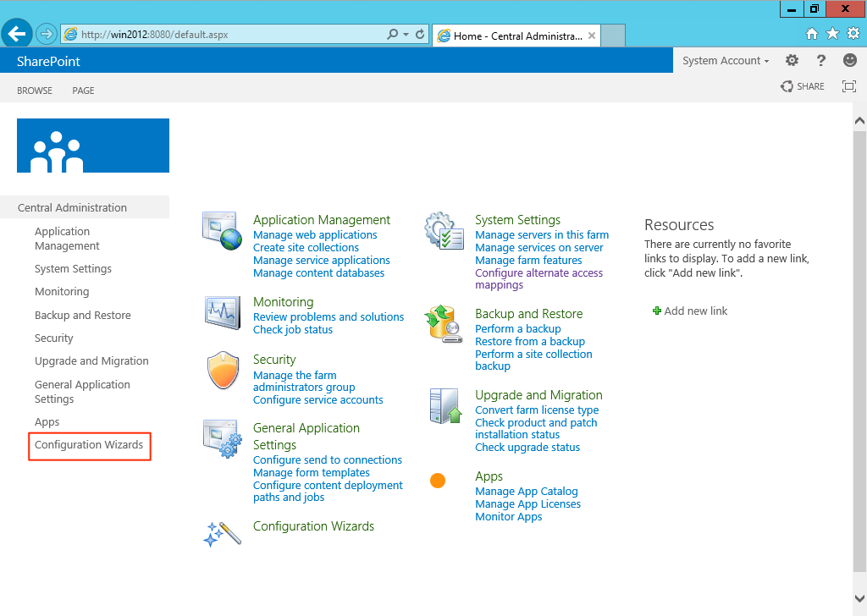Click the smiley feedback icon
867x616 pixels.
(x=850, y=60)
